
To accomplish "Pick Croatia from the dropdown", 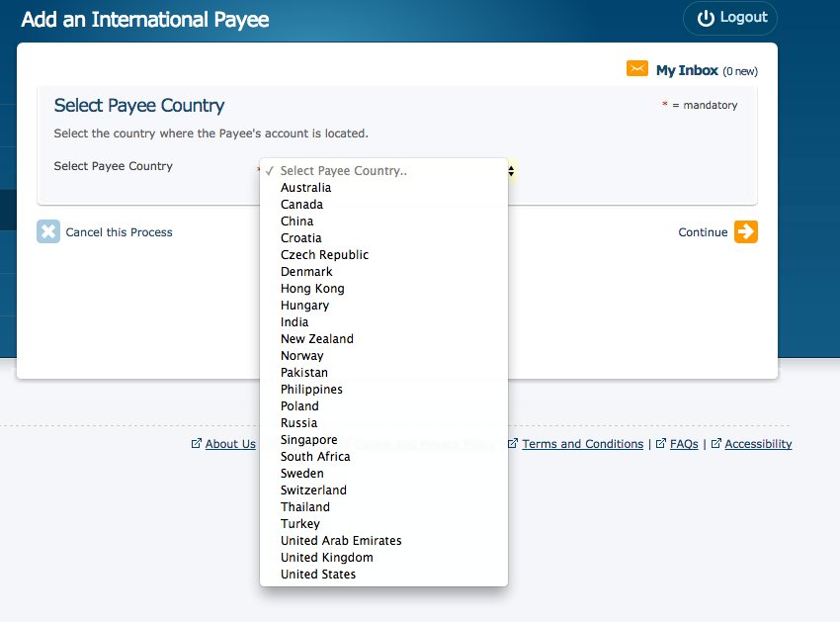I will point(383,238).
